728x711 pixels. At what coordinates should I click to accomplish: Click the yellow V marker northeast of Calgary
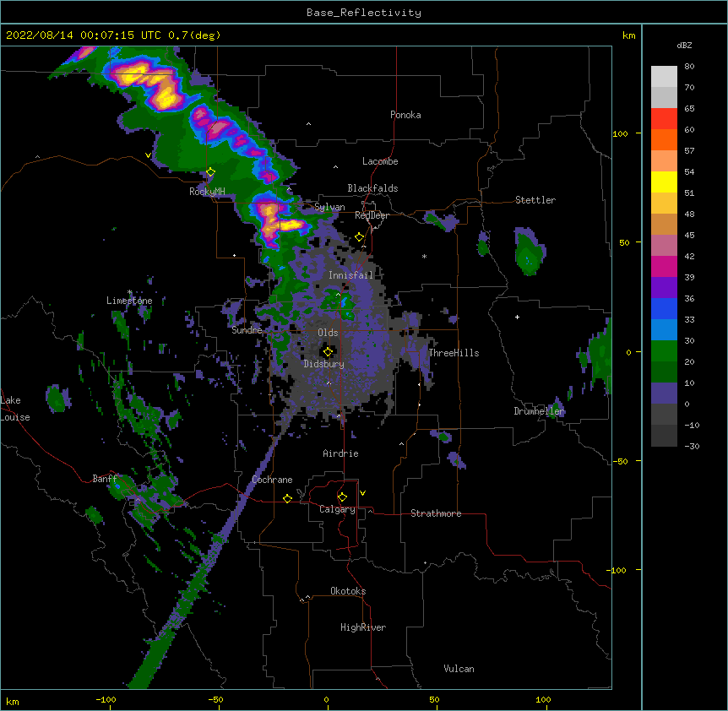tap(362, 493)
